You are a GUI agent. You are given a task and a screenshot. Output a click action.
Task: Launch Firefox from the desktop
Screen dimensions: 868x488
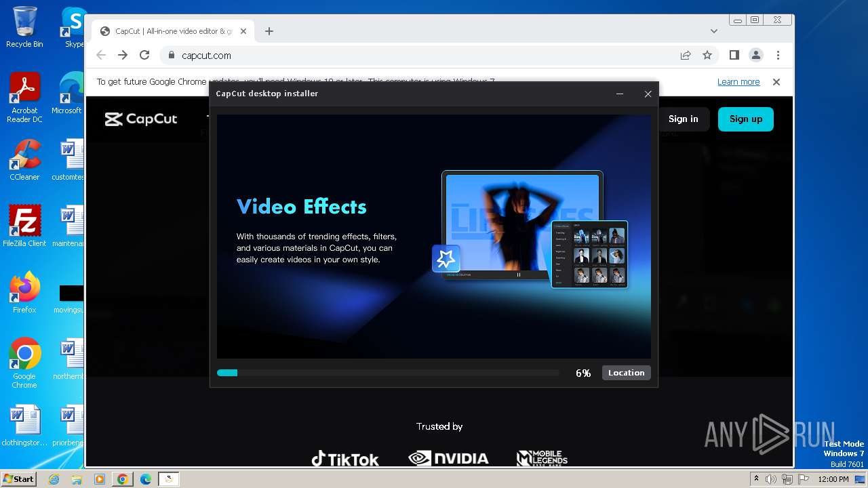pyautogui.click(x=24, y=292)
